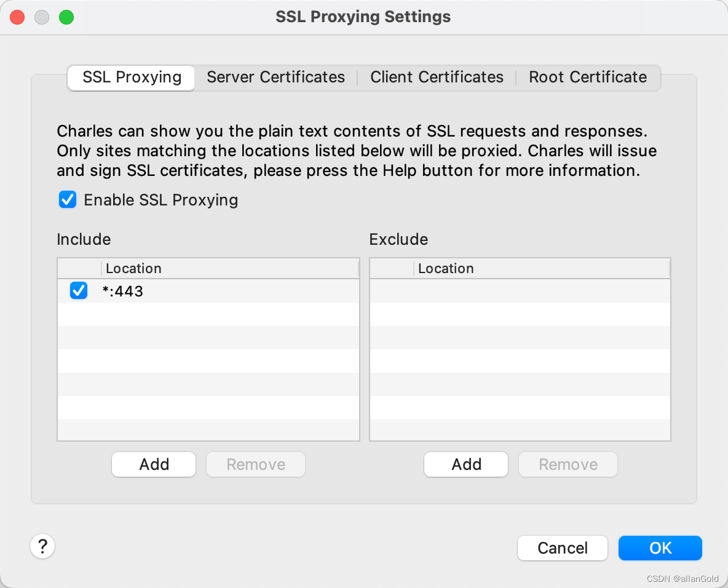The image size is (728, 588).
Task: Click Add under the Include list
Action: point(153,464)
